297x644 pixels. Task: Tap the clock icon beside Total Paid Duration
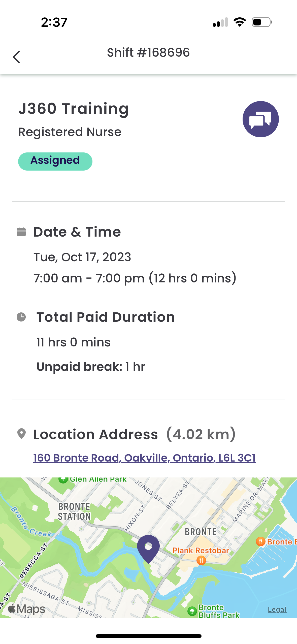(21, 317)
